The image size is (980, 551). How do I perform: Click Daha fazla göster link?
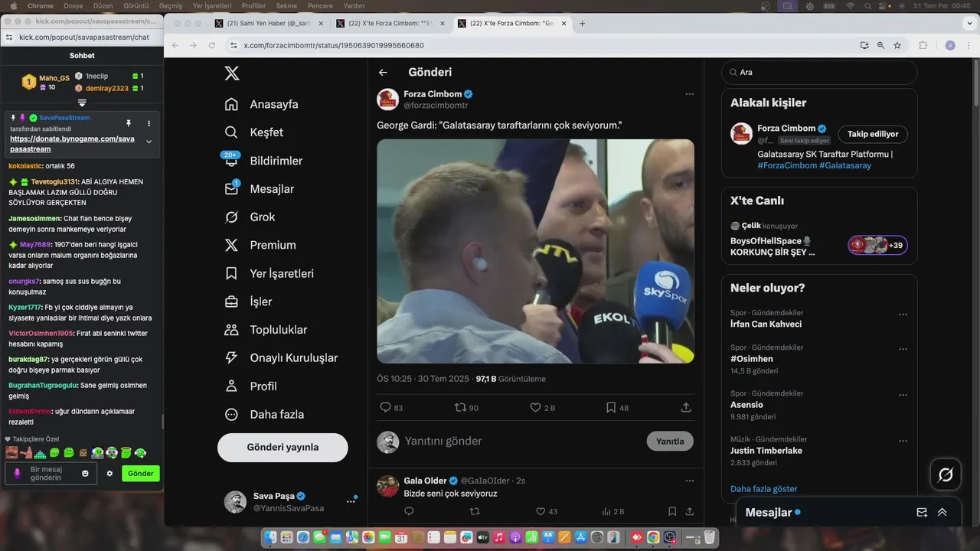click(763, 489)
